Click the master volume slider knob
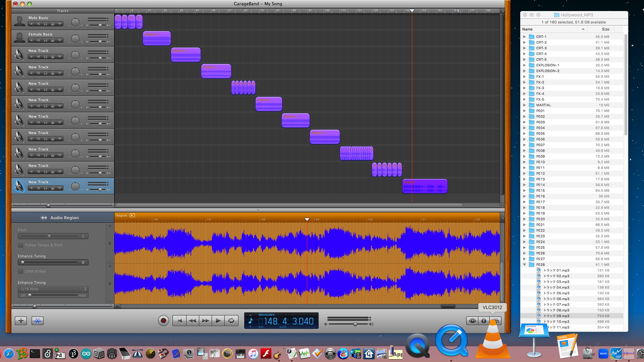This screenshot has height=362, width=644. point(355,324)
